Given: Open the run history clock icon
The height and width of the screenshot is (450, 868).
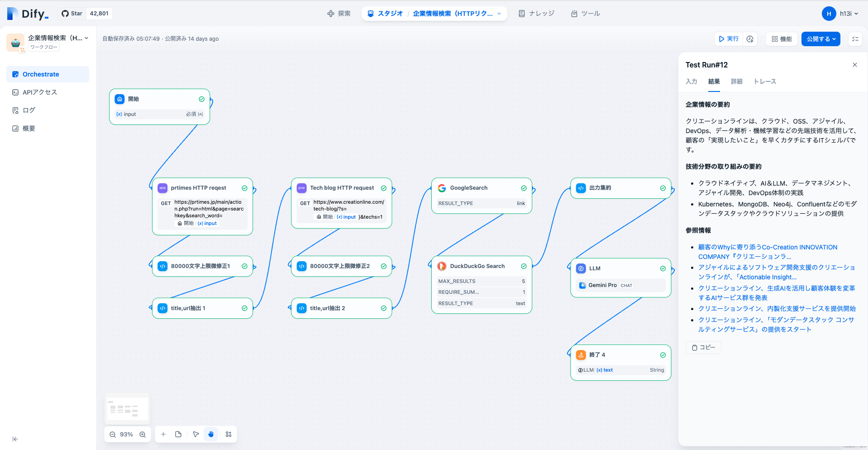Looking at the screenshot, I should click(x=750, y=39).
